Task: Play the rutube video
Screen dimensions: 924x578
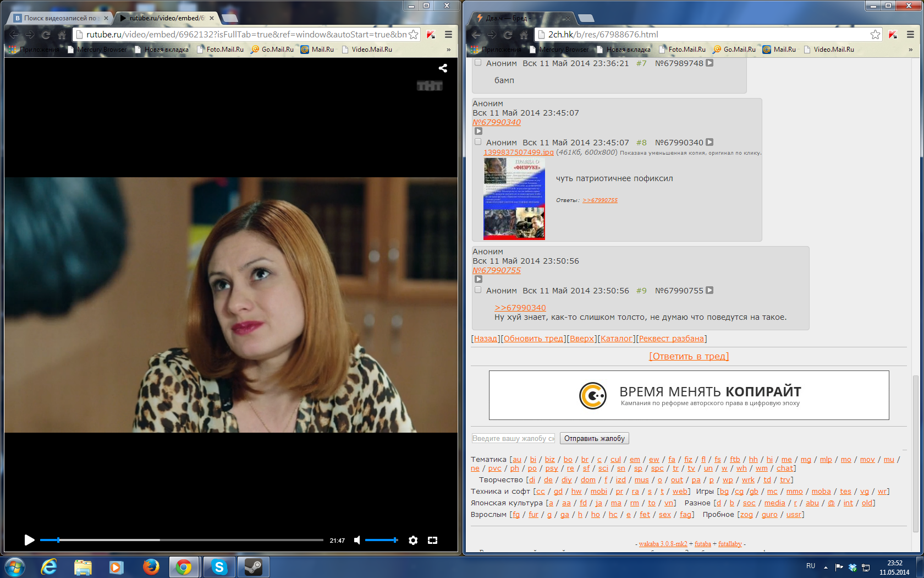Action: coord(30,540)
